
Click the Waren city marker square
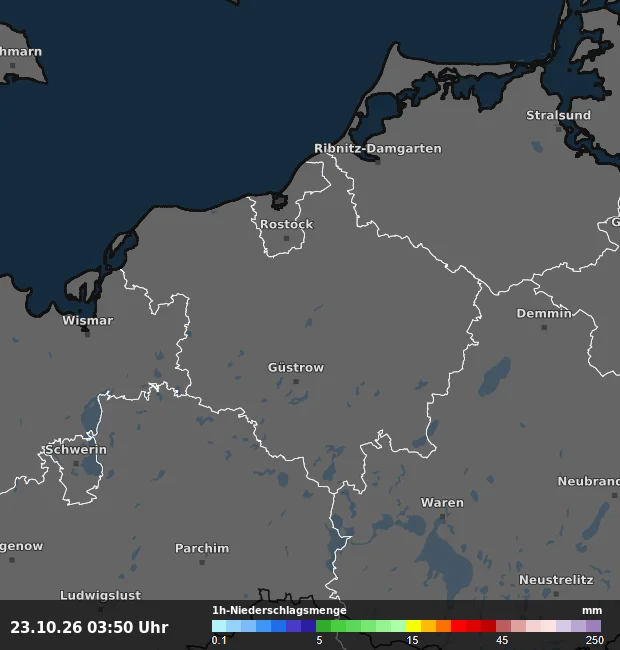coord(442,517)
